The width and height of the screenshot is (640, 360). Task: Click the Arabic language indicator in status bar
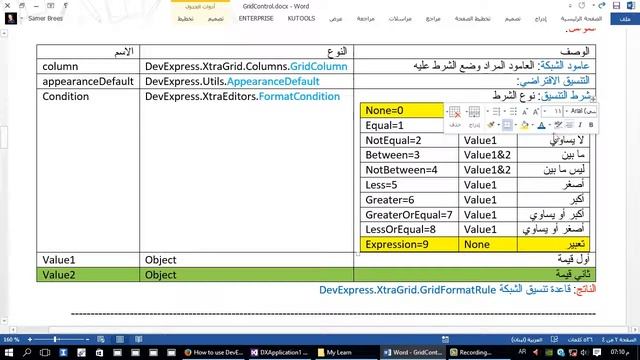527,340
